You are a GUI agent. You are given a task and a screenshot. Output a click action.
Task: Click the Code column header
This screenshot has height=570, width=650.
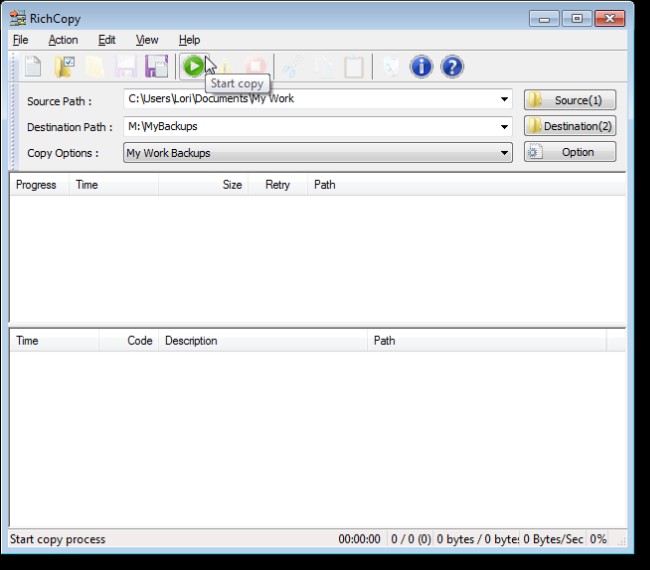point(129,340)
